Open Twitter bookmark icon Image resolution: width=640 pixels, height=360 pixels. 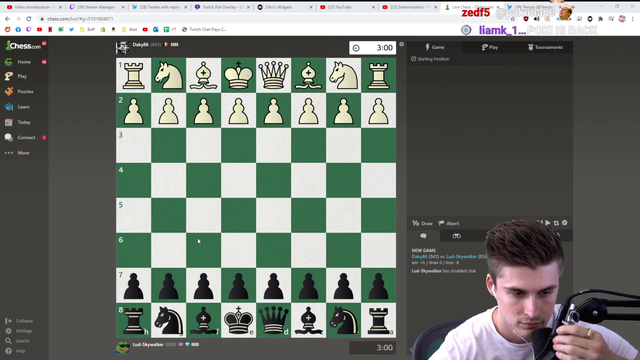(x=71, y=29)
